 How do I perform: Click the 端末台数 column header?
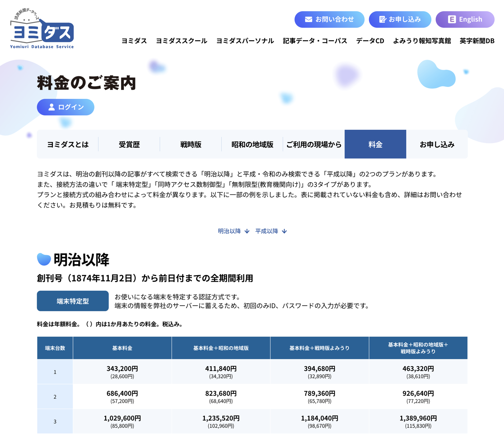(x=55, y=348)
